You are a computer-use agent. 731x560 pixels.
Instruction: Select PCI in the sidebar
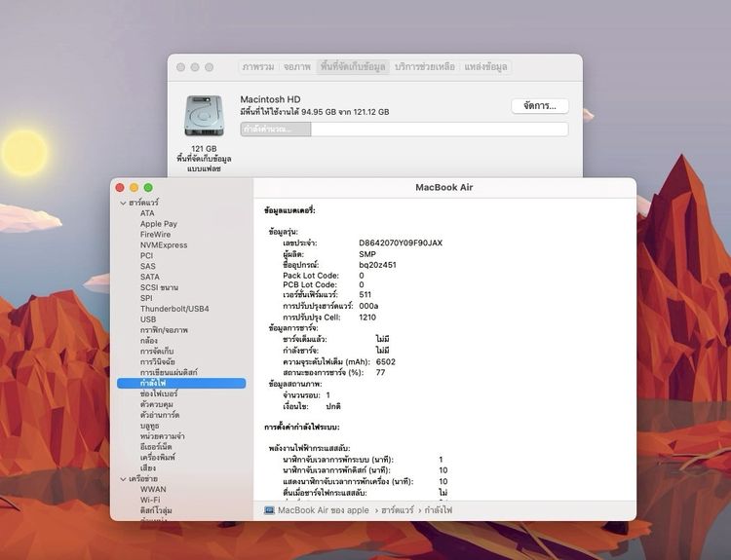point(146,255)
